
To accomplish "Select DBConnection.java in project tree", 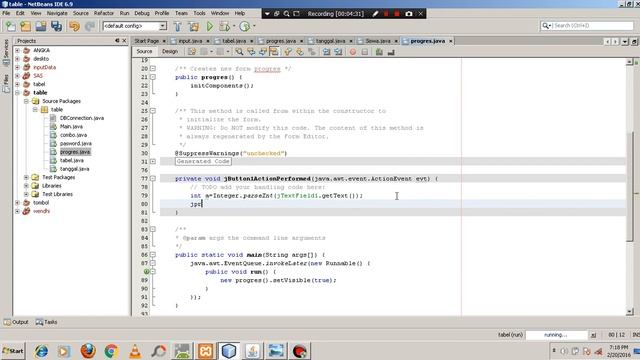I will point(82,118).
